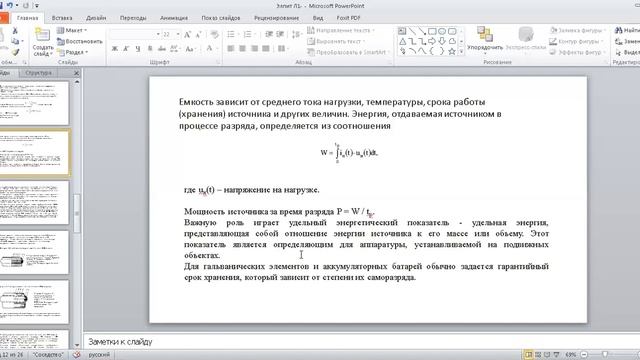Increase font size with the large A icon
This screenshot has width=640, height=360.
(x=187, y=35)
